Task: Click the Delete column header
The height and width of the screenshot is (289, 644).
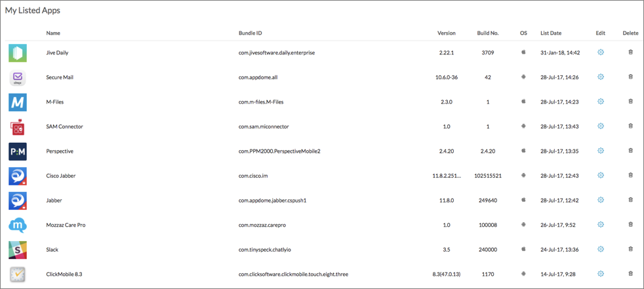Action: point(630,33)
